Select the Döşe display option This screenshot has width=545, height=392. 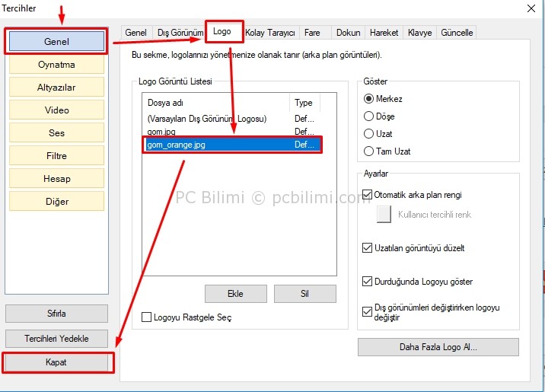click(x=368, y=116)
